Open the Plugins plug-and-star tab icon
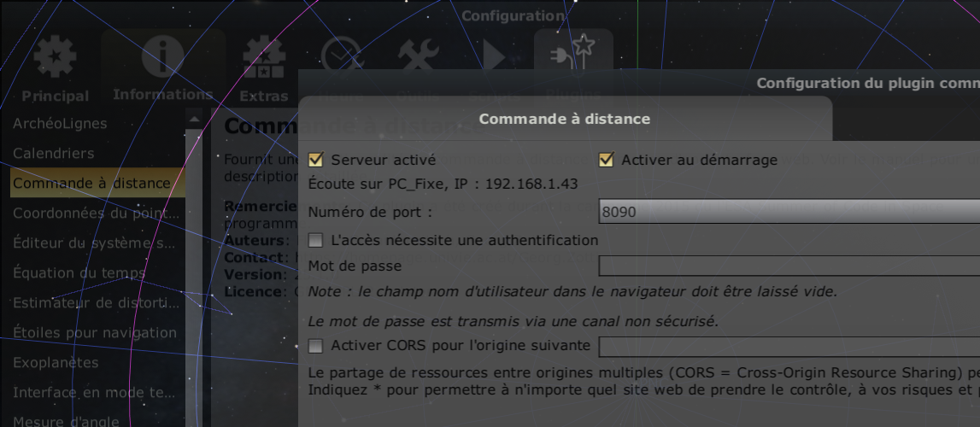This screenshot has height=427, width=980. [574, 52]
